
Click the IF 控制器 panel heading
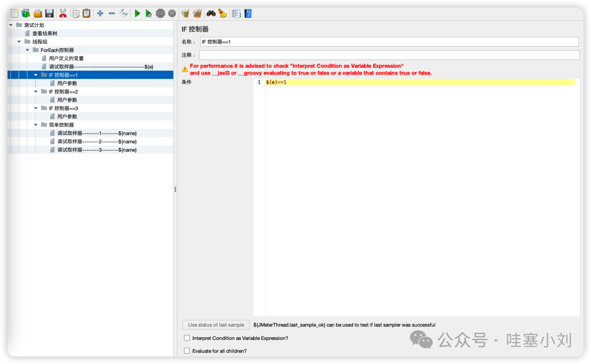(x=195, y=29)
